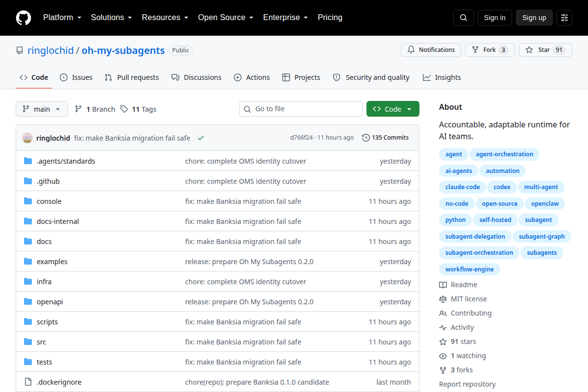
Task: Open the green Code dropdown button
Action: coord(393,109)
